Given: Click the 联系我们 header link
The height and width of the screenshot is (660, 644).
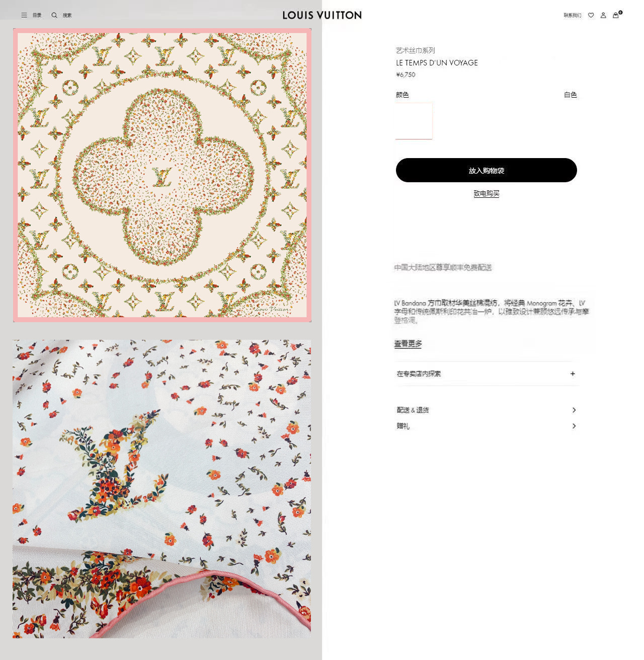Looking at the screenshot, I should [573, 15].
